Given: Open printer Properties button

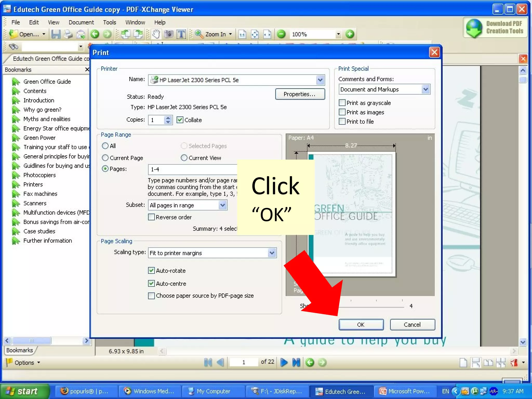Looking at the screenshot, I should (x=300, y=94).
